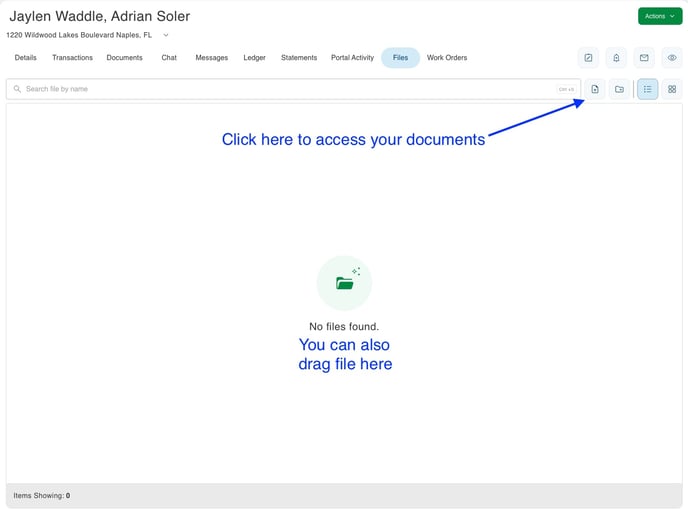Image resolution: width=688 pixels, height=510 pixels.
Task: Open the Actions dropdown
Action: coord(660,16)
